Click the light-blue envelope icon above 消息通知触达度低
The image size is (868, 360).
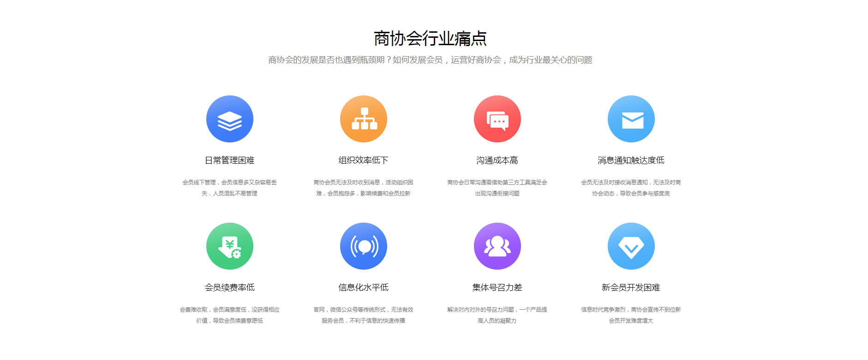click(631, 119)
